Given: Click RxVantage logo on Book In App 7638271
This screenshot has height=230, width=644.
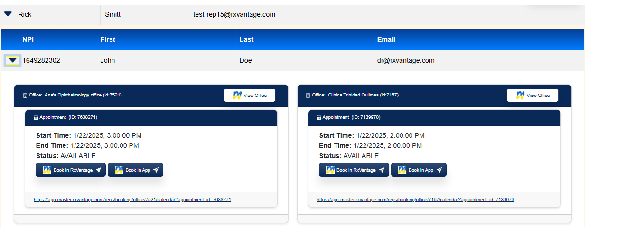Looking at the screenshot, I should (x=119, y=170).
